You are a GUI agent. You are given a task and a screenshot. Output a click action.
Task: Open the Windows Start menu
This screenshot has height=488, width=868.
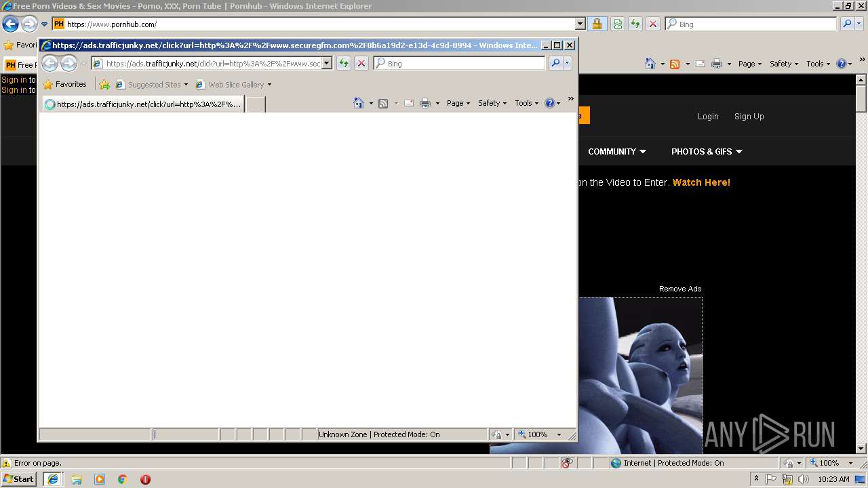[19, 479]
